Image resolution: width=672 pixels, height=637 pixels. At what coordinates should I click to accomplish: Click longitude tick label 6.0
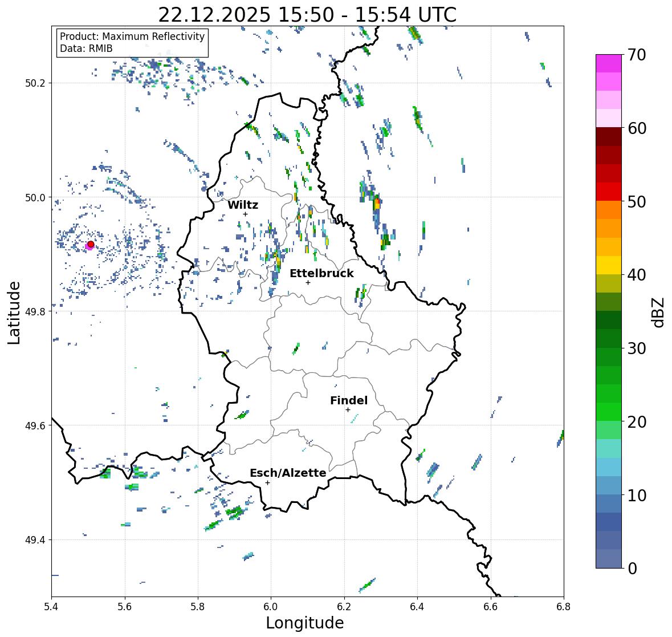point(271,607)
